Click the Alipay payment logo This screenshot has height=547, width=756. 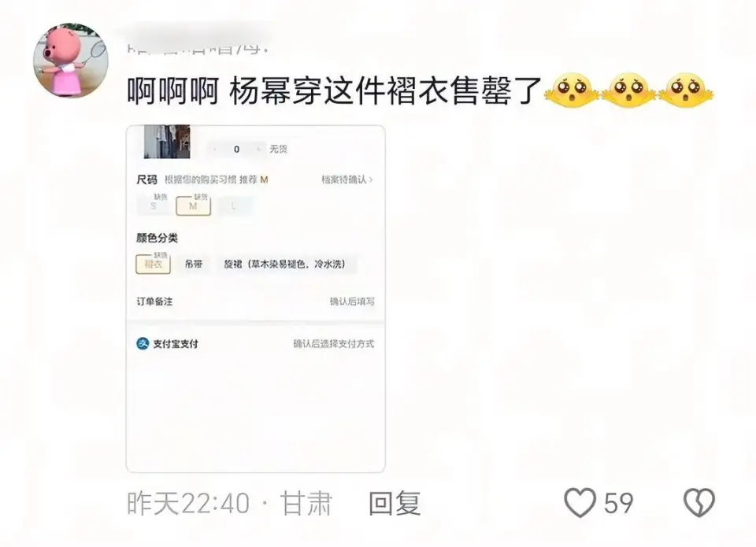[x=143, y=344]
